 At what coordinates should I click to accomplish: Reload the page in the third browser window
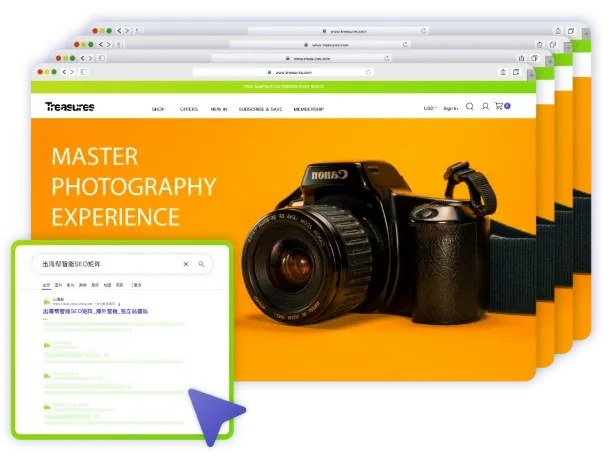(x=405, y=45)
